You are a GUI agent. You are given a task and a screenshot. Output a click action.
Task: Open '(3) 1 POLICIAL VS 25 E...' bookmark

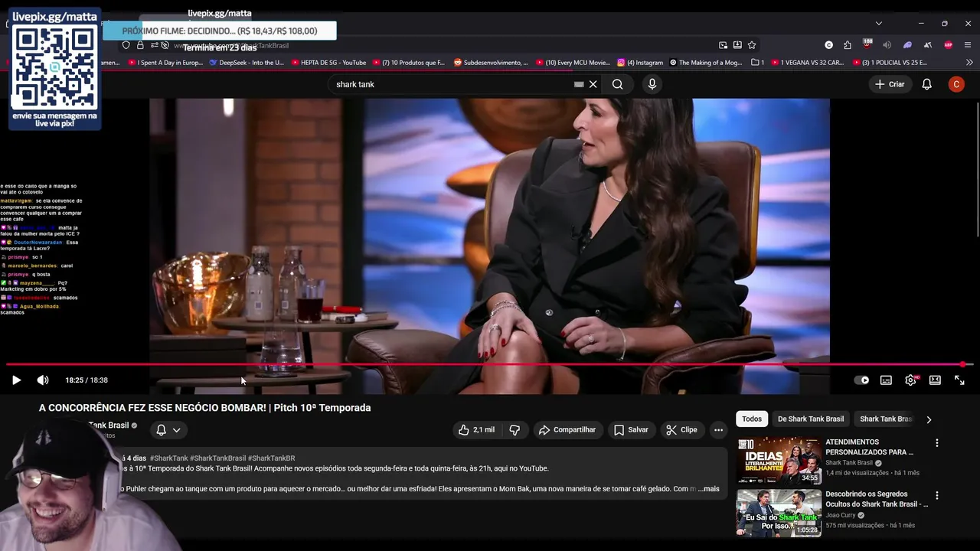tap(889, 63)
